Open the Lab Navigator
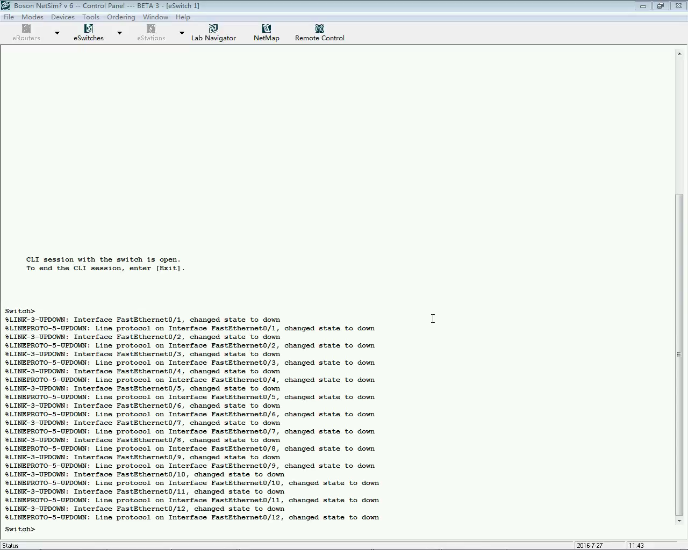 213,32
